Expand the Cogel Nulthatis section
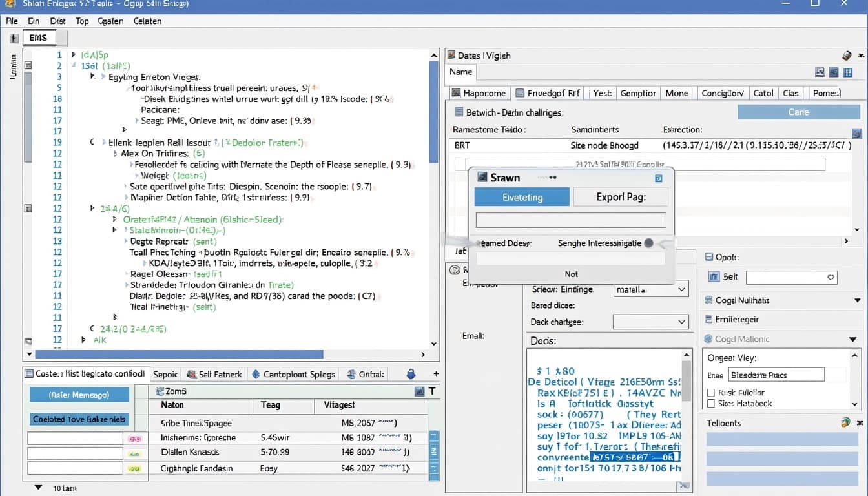868x496 pixels. coord(857,300)
